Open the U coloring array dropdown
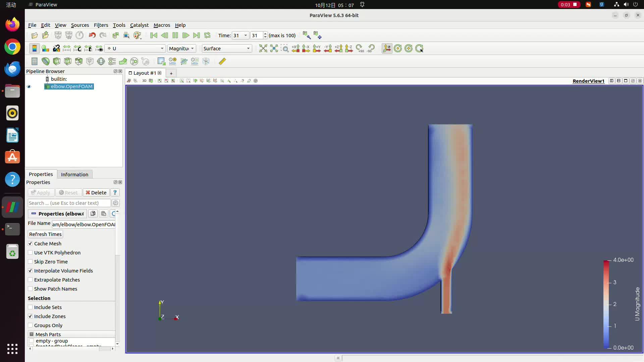Viewport: 644px width, 362px height. pyautogui.click(x=136, y=49)
